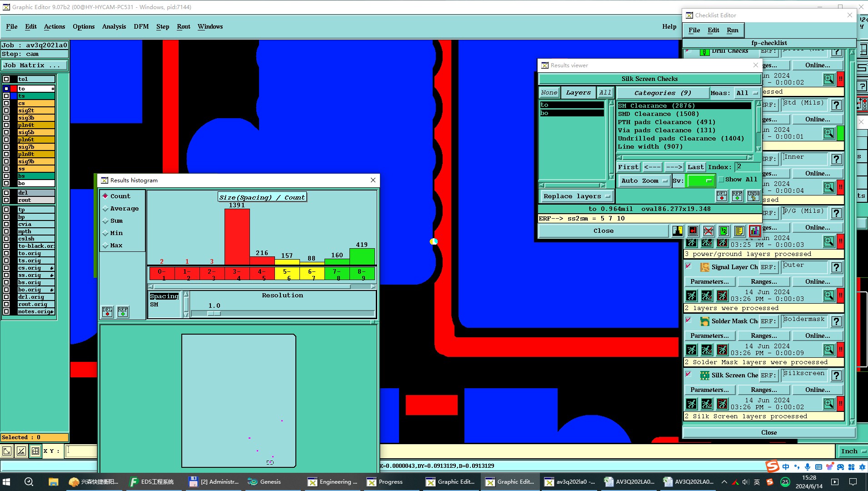Click the crossed-out REF icon
Screen dimensions: 868x491
[708, 231]
